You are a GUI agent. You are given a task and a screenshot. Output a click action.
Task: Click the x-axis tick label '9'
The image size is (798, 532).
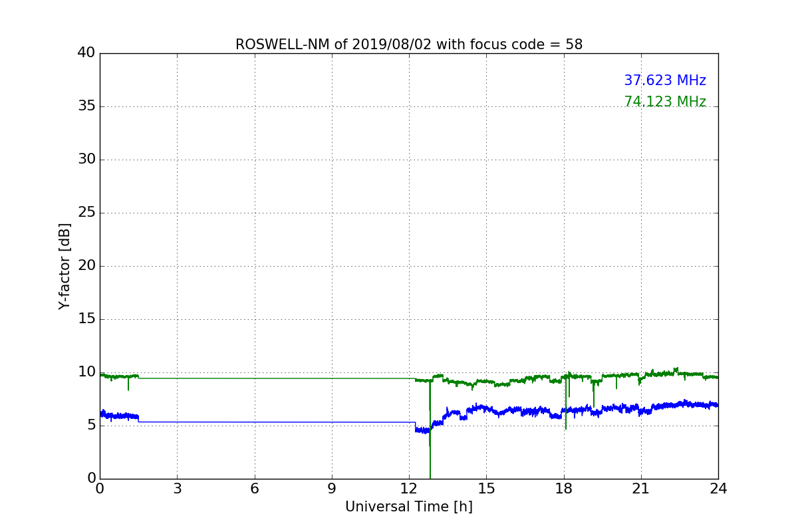tap(332, 489)
